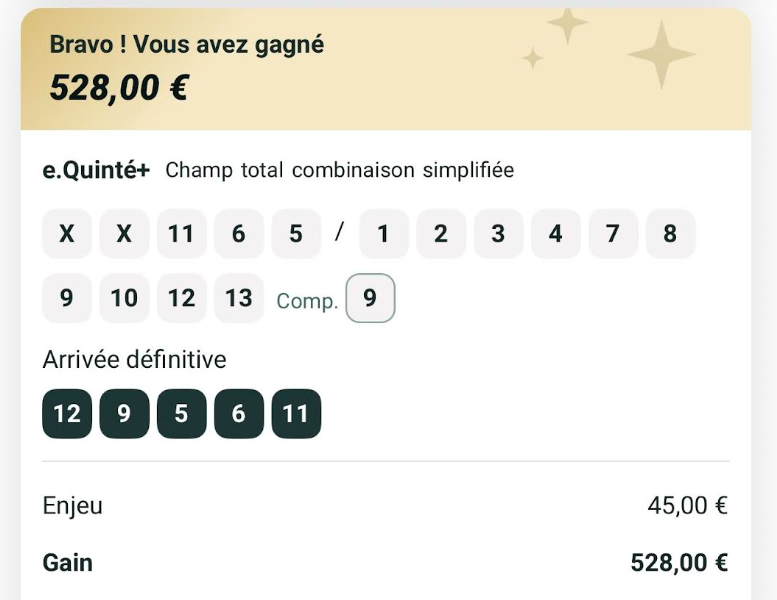Screen dimensions: 777x600
Task: Choose light grey number 2 chip
Action: coord(441,234)
